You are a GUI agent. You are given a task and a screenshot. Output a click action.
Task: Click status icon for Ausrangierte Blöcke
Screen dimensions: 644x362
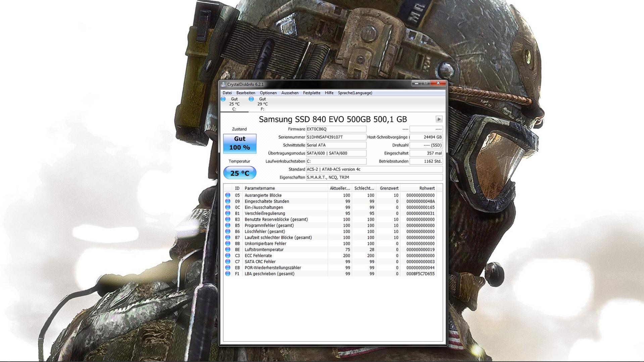[228, 195]
